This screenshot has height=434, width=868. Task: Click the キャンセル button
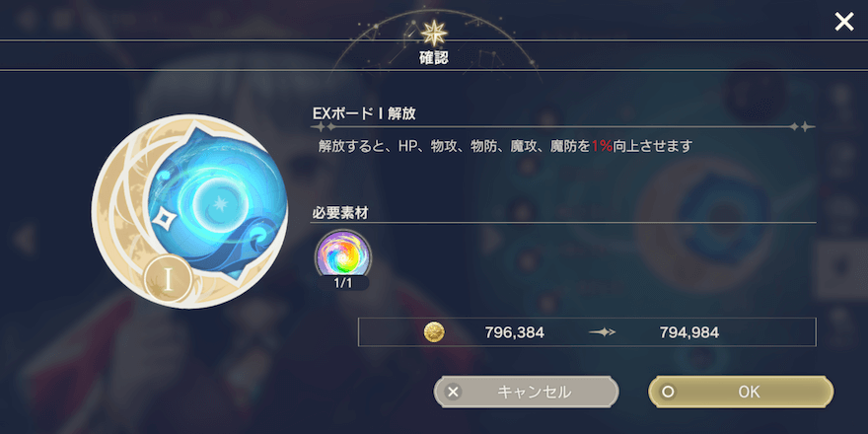(x=526, y=392)
